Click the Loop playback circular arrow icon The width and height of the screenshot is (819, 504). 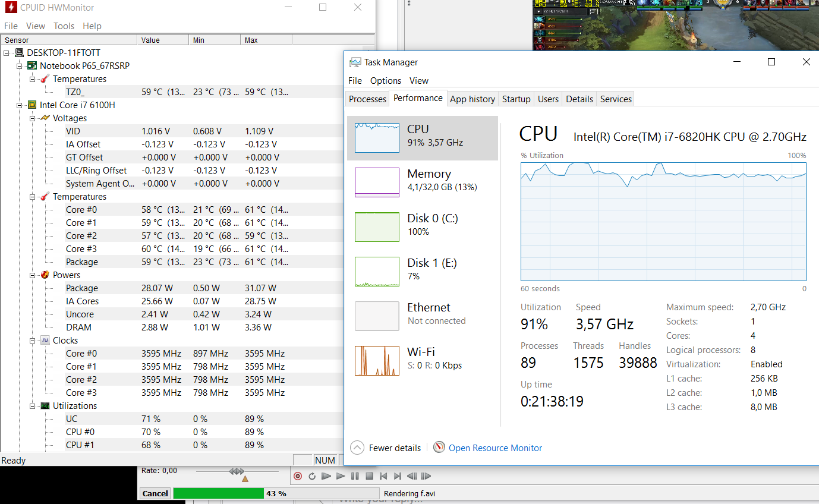click(x=312, y=476)
